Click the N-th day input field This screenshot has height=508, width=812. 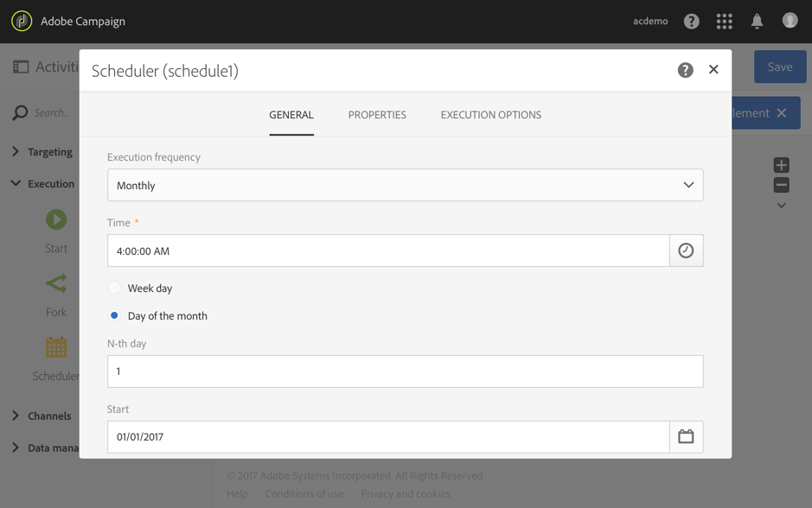click(405, 371)
